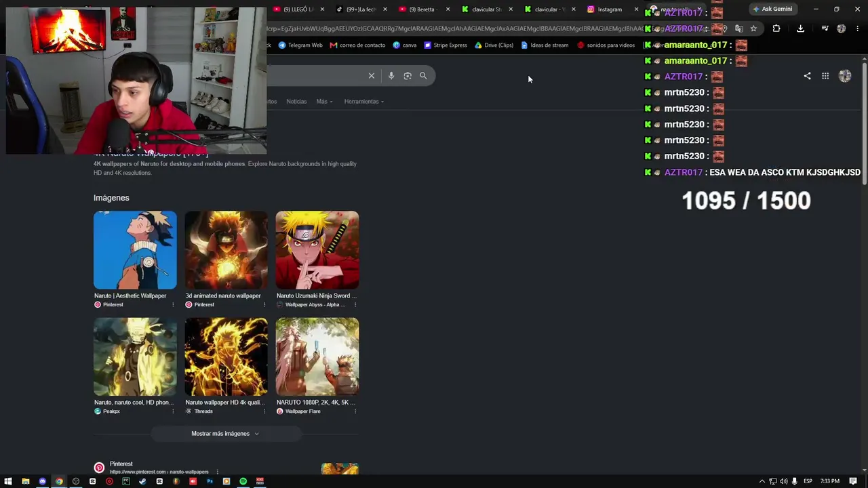868x488 pixels.
Task: Open File Explorer from taskbar
Action: (25, 481)
